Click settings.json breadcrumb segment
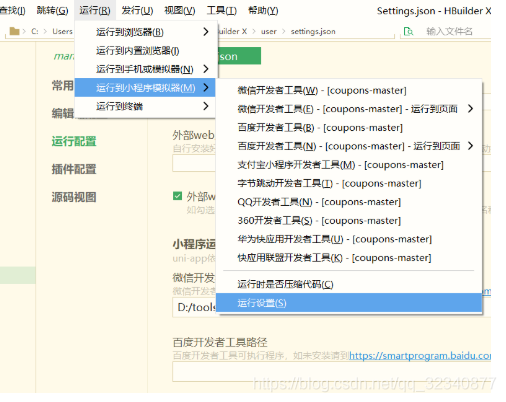 pos(313,31)
